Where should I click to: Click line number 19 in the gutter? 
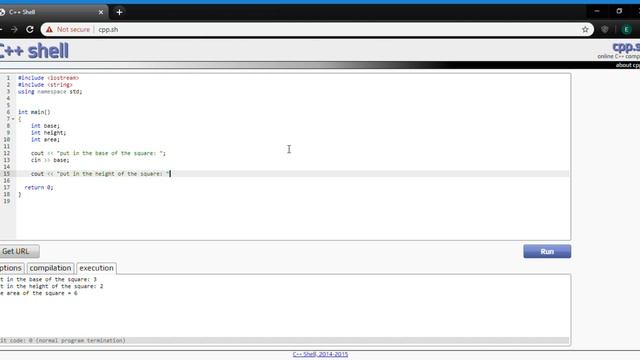coord(7,201)
